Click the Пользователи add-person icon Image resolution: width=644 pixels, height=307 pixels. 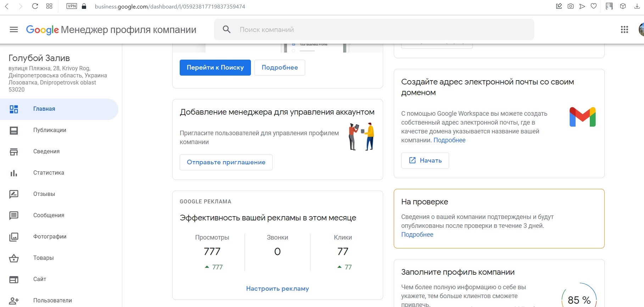14,301
